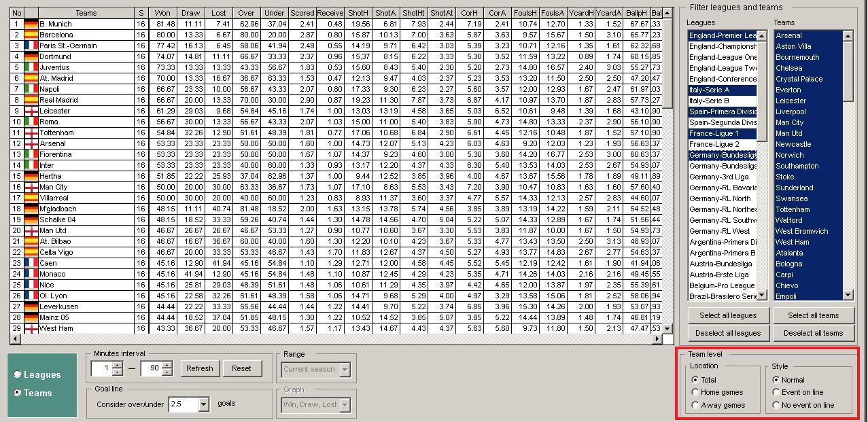Sort table by Over column header
This screenshot has height=422, width=868.
pyautogui.click(x=247, y=13)
